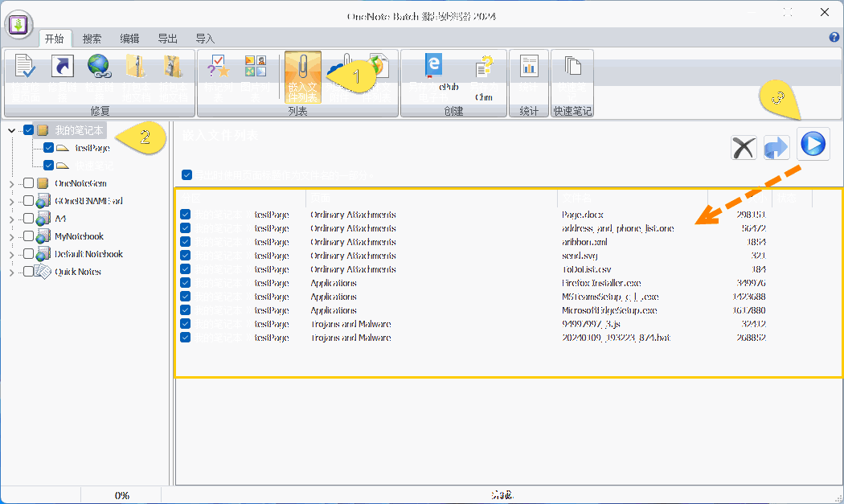Click the MyNotebook globe icon in tree
Image resolution: width=844 pixels, height=504 pixels.
click(43, 237)
